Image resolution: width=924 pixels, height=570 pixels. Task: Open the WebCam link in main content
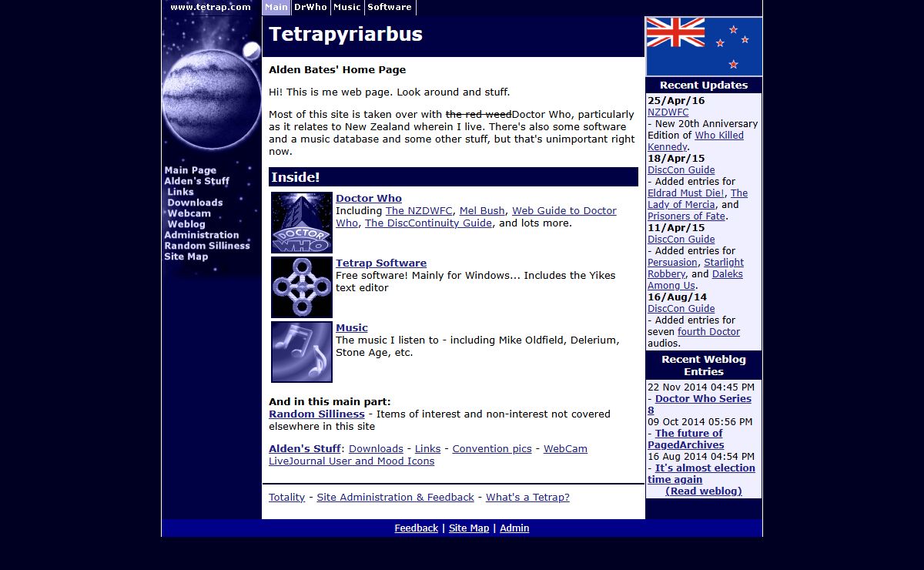(x=565, y=448)
